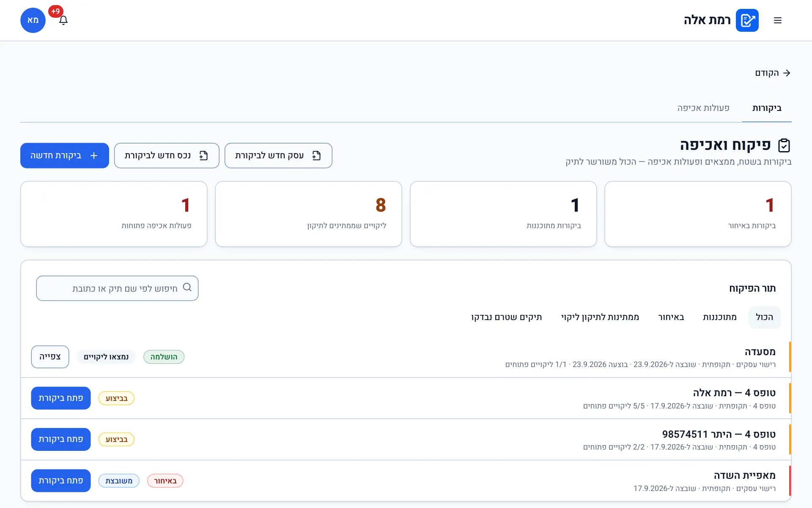This screenshot has height=508, width=812.
Task: Switch to the פעולות אכיפה tab
Action: pyautogui.click(x=703, y=108)
